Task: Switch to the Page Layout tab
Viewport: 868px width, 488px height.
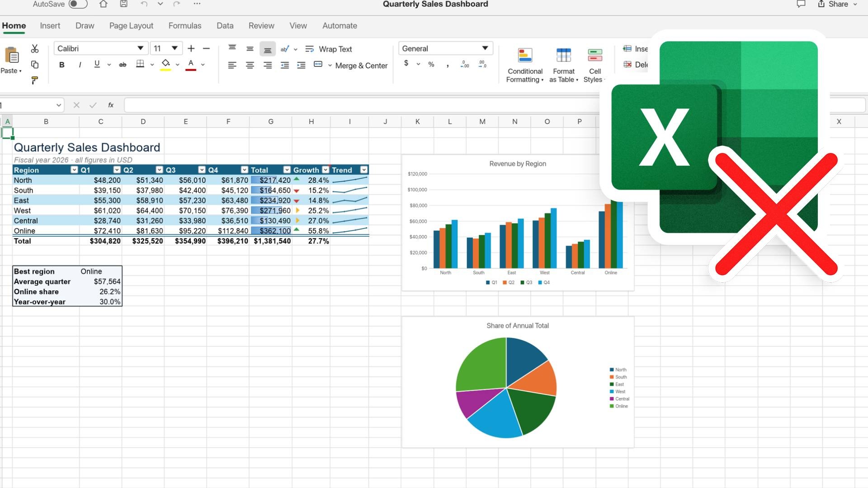Action: pyautogui.click(x=131, y=26)
